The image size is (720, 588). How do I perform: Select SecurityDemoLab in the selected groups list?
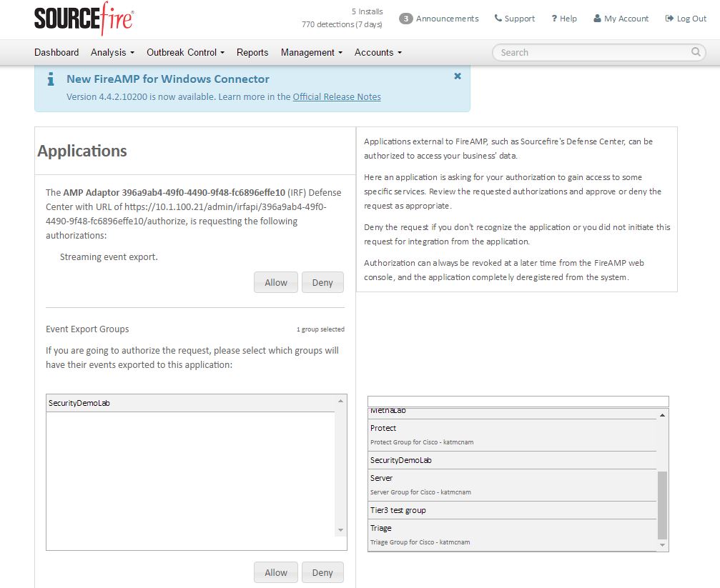point(191,403)
